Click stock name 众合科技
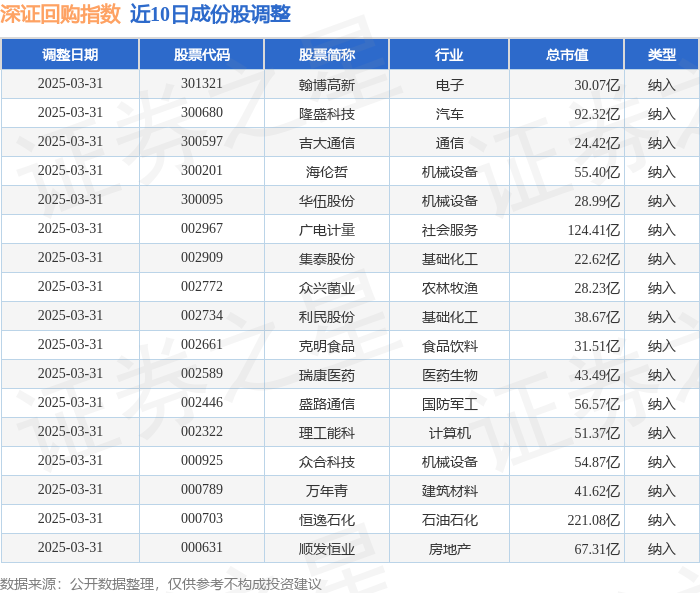700x593 pixels. pos(327,462)
